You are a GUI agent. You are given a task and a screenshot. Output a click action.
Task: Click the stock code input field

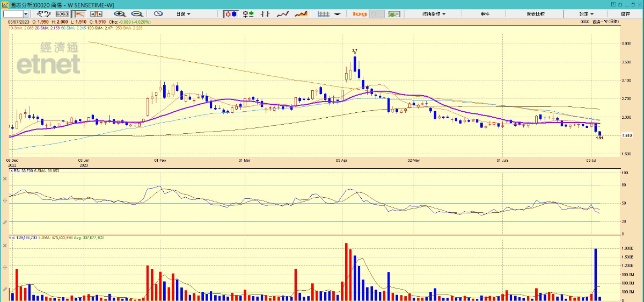coord(12,13)
